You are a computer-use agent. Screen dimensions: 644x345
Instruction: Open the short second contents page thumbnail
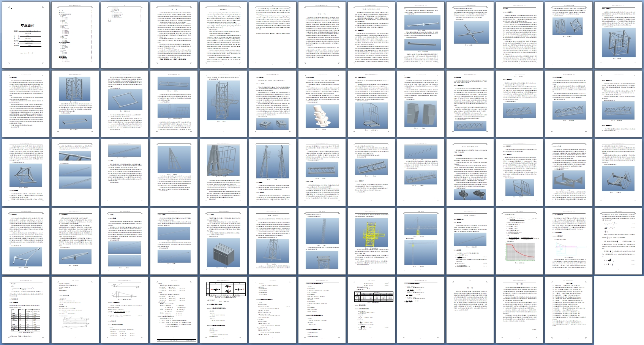[125, 35]
